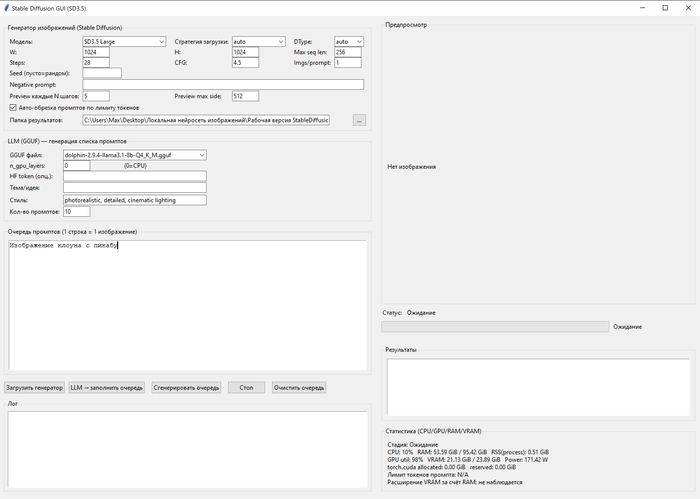
Task: Expand the GGUF файл model dropdown
Action: pyautogui.click(x=134, y=155)
